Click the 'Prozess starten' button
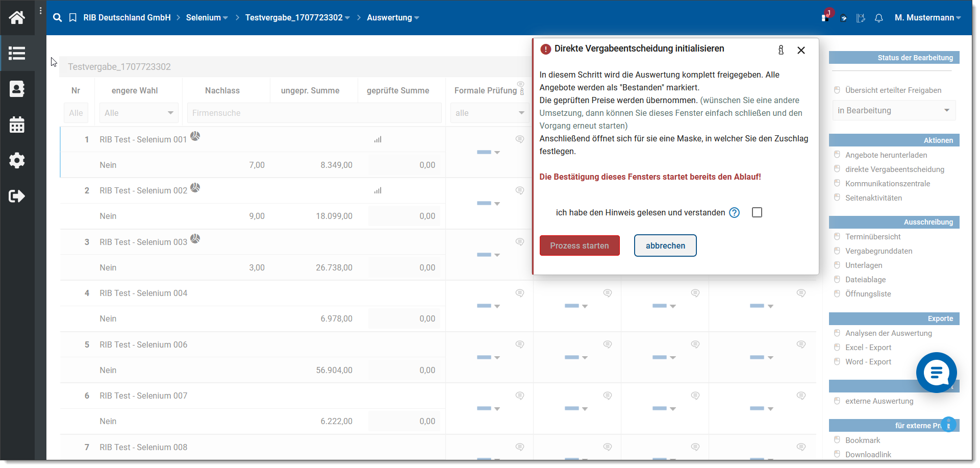The height and width of the screenshot is (468, 980). coord(580,245)
